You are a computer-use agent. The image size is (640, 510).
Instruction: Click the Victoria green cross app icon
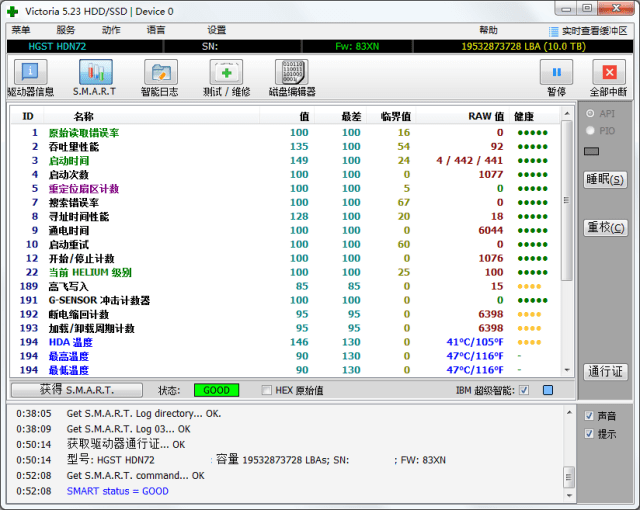point(13,11)
